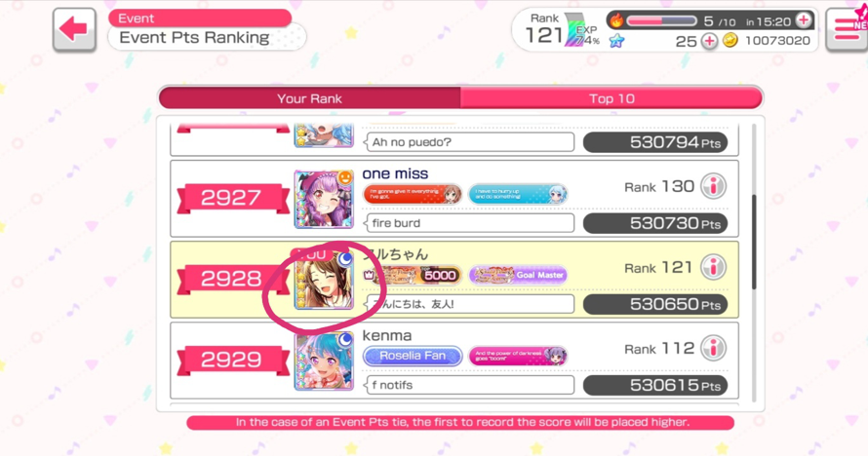Screen dimensions: 868x456
Task: Tap the Goal Master title badge
Action: (518, 275)
